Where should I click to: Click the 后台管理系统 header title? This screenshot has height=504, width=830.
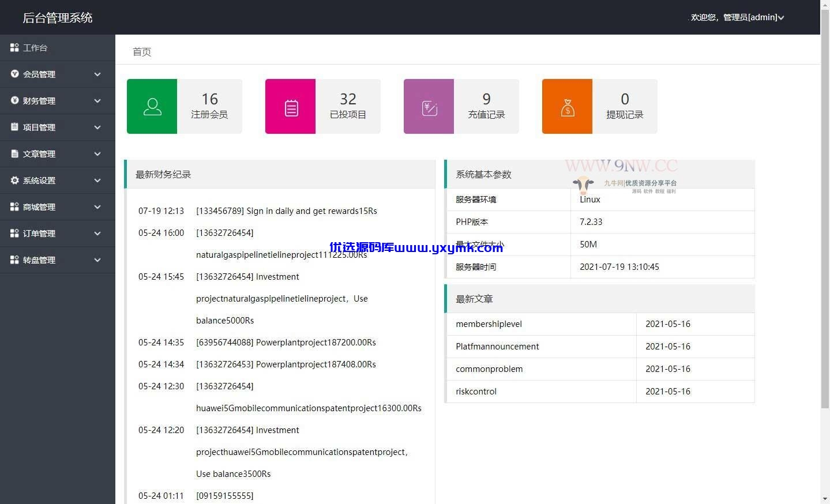coord(58,18)
